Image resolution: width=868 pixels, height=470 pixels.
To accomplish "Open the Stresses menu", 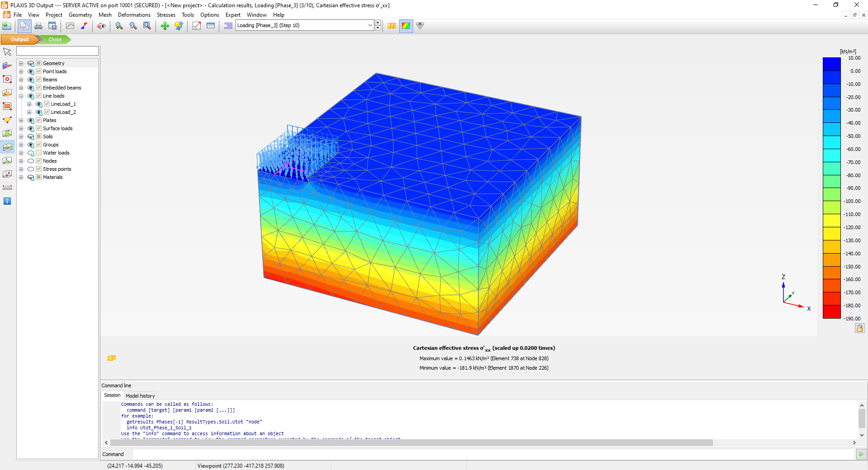I will coord(166,15).
